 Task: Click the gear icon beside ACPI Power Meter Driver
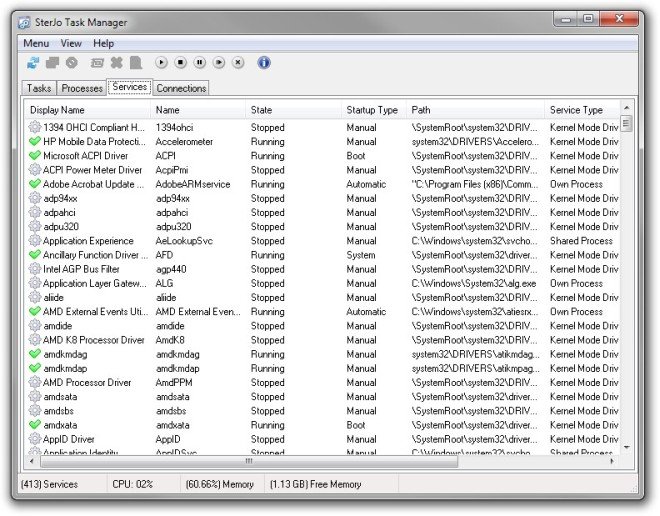click(x=35, y=170)
